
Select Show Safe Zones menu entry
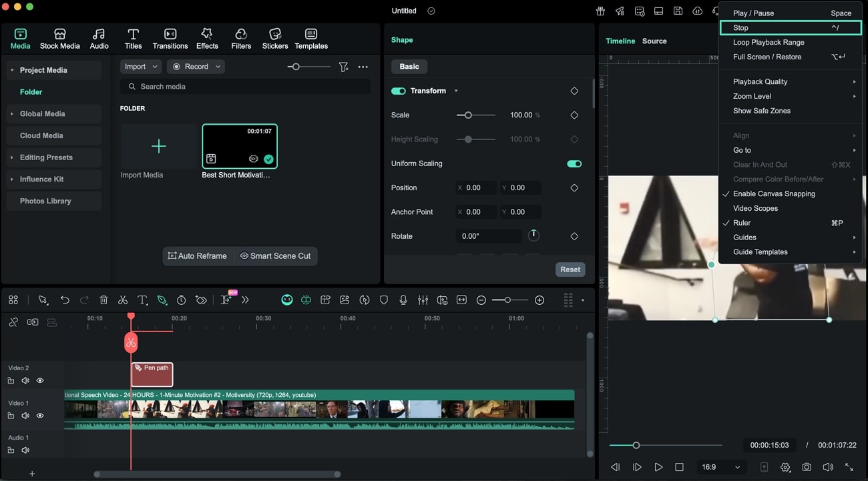[761, 111]
